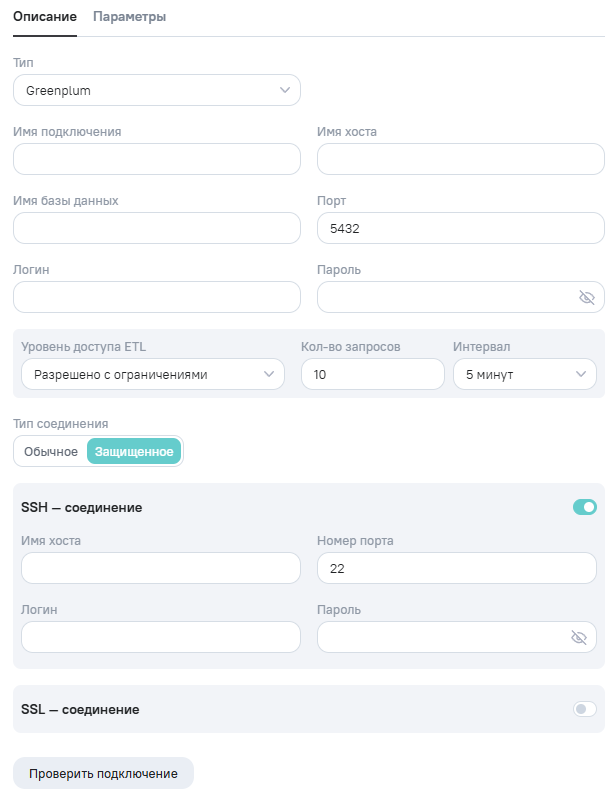
Task: Show the database password with eye icon
Action: pyautogui.click(x=587, y=297)
